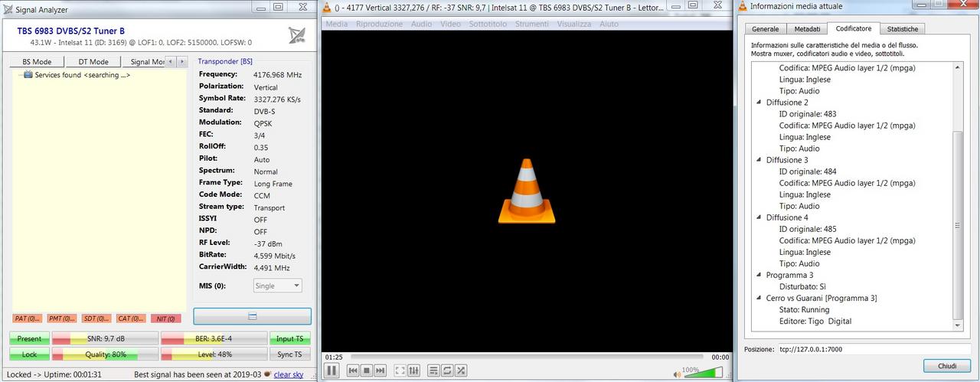Open the Aiuto menu
This screenshot has width=980, height=382.
click(x=609, y=24)
